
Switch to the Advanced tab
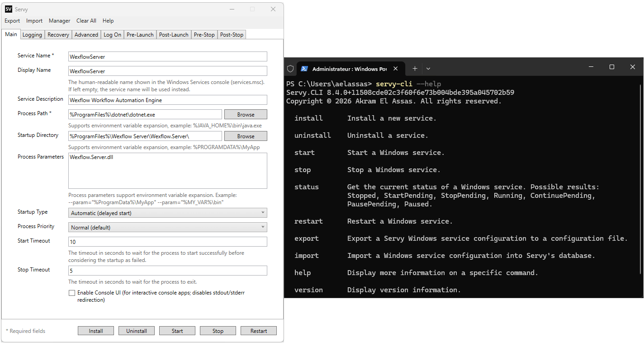coord(86,35)
